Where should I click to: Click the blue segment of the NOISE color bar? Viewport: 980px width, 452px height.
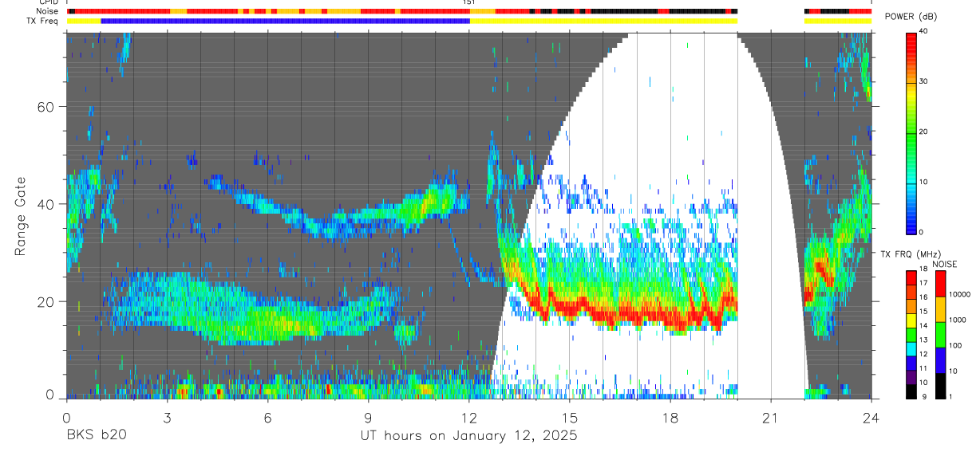pyautogui.click(x=939, y=360)
